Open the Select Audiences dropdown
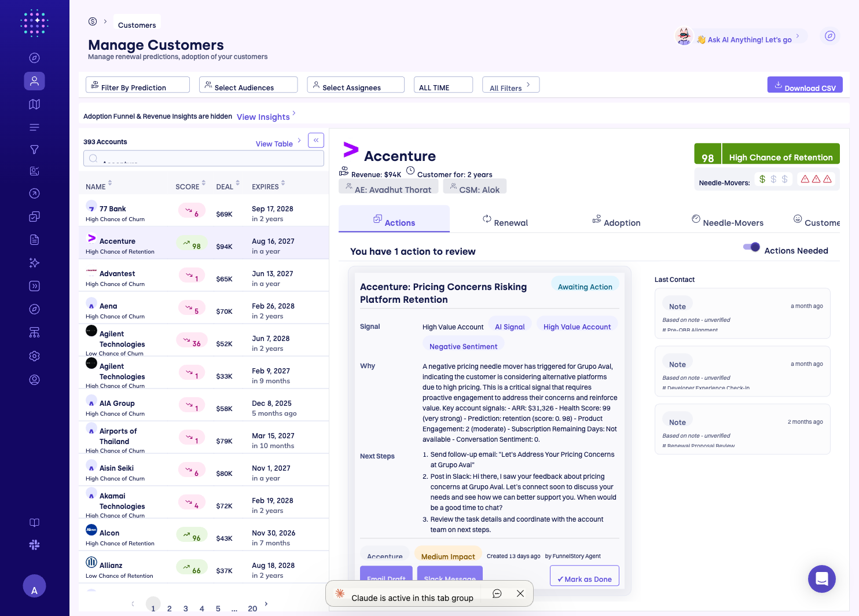The height and width of the screenshot is (616, 859). pyautogui.click(x=248, y=85)
